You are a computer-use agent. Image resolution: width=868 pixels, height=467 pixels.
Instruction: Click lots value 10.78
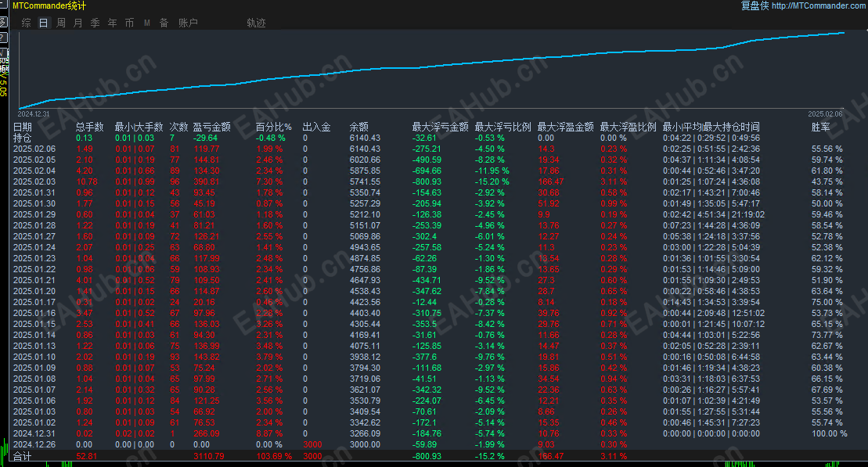tap(87, 181)
